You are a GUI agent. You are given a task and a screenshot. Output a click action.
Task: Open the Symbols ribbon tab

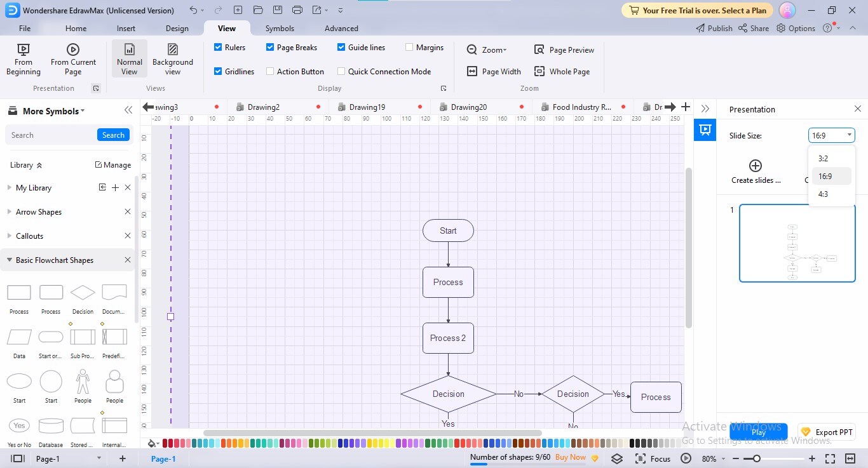280,29
